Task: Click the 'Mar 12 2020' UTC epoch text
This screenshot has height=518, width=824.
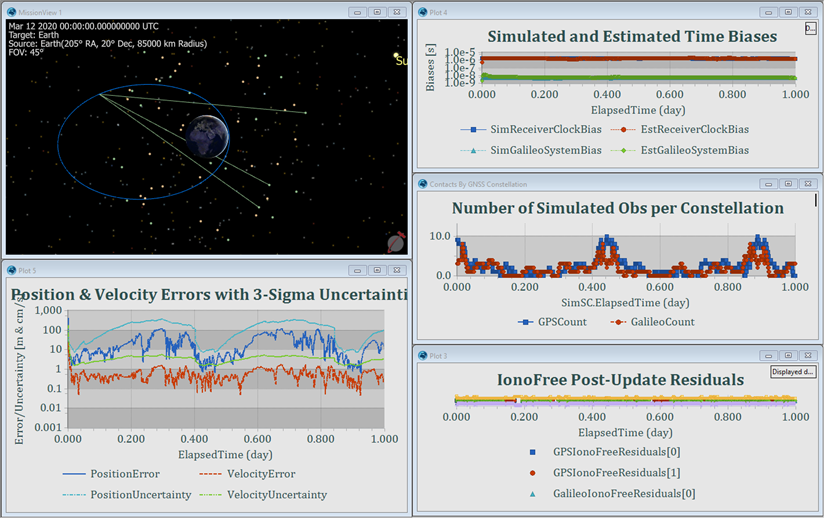Action: [x=83, y=26]
